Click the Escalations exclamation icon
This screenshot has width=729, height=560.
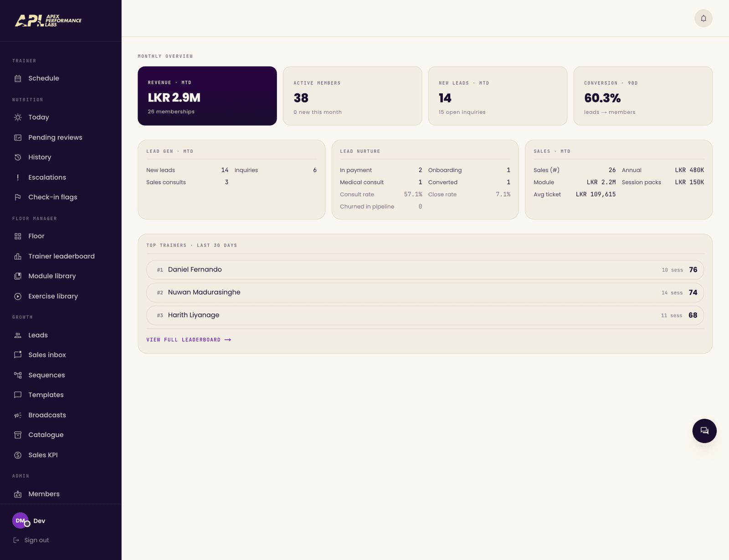(18, 178)
